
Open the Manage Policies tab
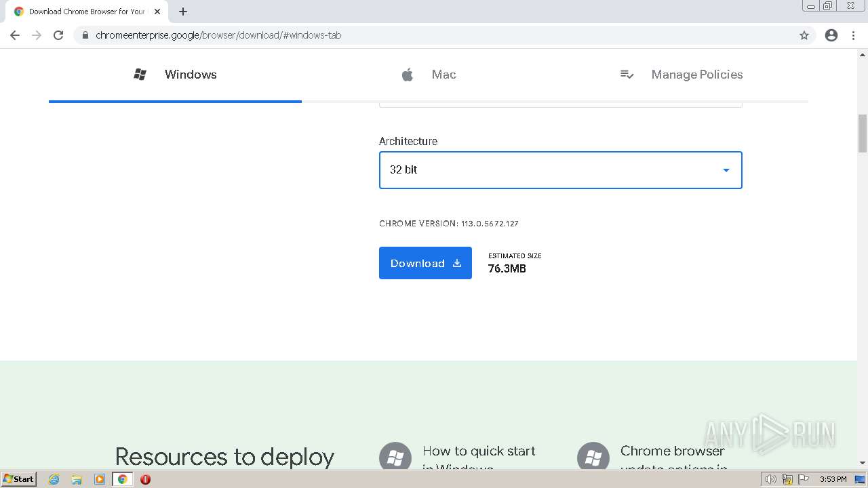(682, 75)
